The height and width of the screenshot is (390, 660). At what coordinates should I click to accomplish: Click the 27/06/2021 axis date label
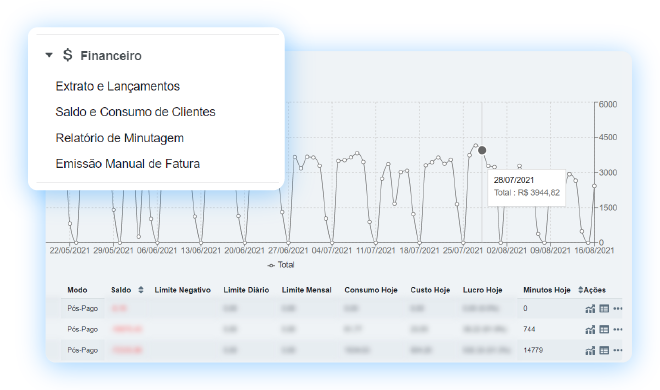tap(288, 250)
